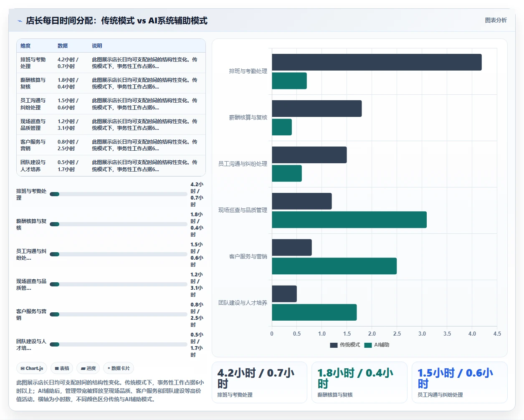Click the Chart.js tag icon
Viewport: 524px width, 420px height.
[23, 368]
